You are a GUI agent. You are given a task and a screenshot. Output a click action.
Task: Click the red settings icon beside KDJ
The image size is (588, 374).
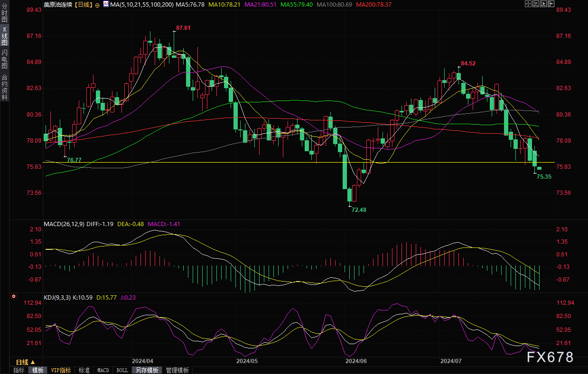coord(14,297)
